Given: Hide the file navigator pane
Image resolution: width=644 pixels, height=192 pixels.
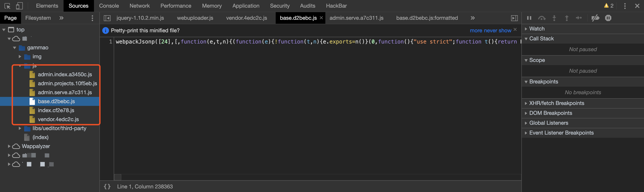Looking at the screenshot, I should tap(107, 18).
